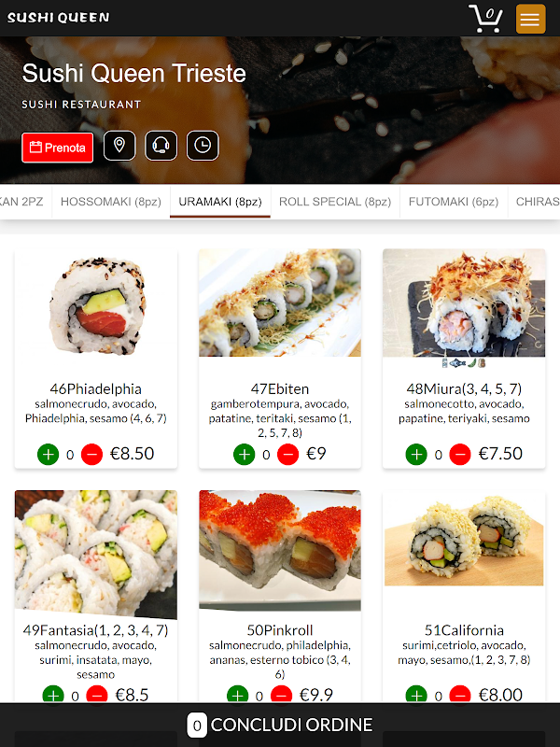Switch to HOSSOMAKI (8pz) tab
Screen dimensions: 560x747
tap(111, 202)
